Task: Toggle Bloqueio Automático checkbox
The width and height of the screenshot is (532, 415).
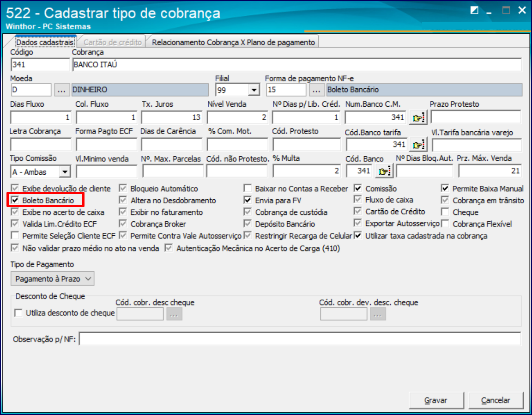Action: [123, 188]
